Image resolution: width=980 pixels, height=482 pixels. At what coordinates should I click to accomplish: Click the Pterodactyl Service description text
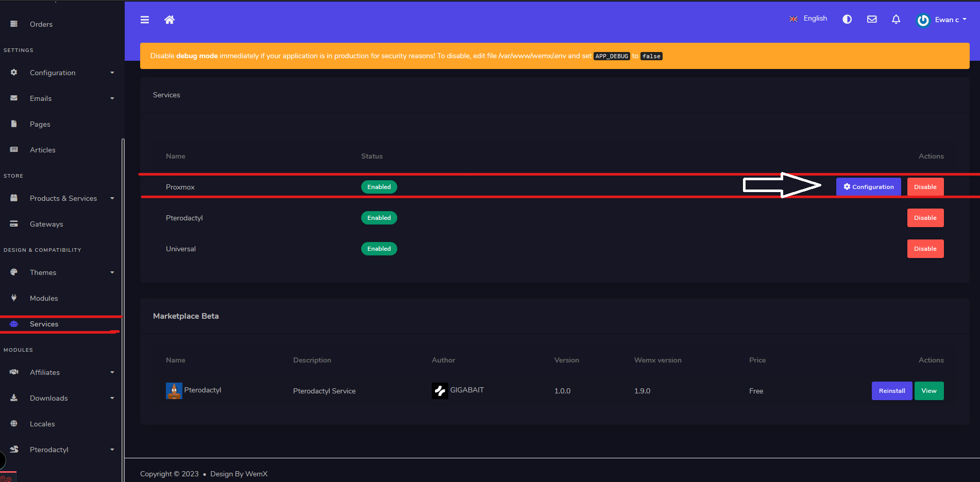(x=324, y=391)
